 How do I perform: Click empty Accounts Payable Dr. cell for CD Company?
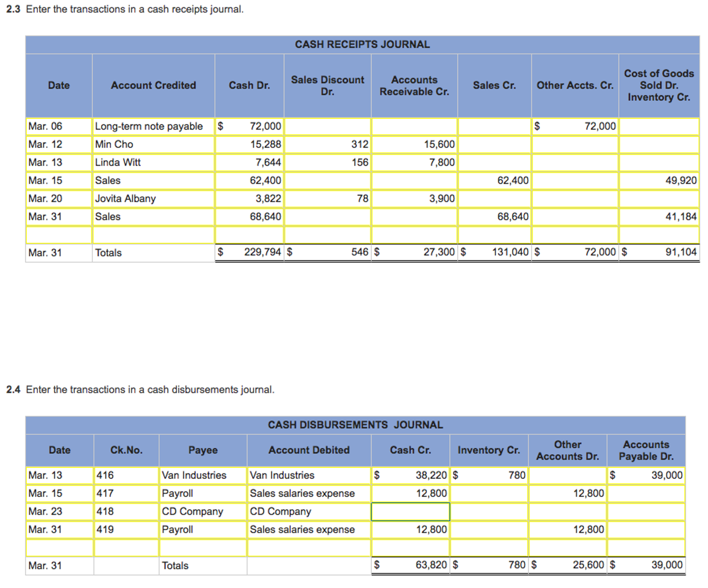point(646,512)
